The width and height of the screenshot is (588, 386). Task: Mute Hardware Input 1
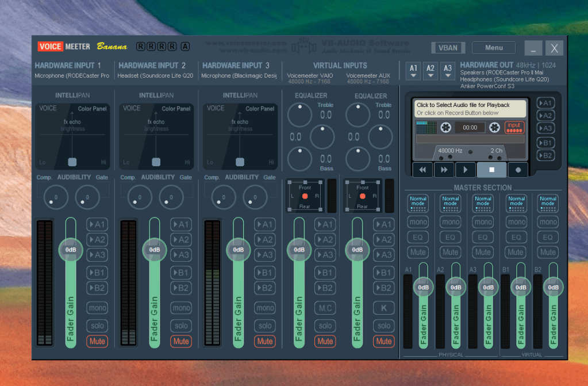(x=97, y=341)
